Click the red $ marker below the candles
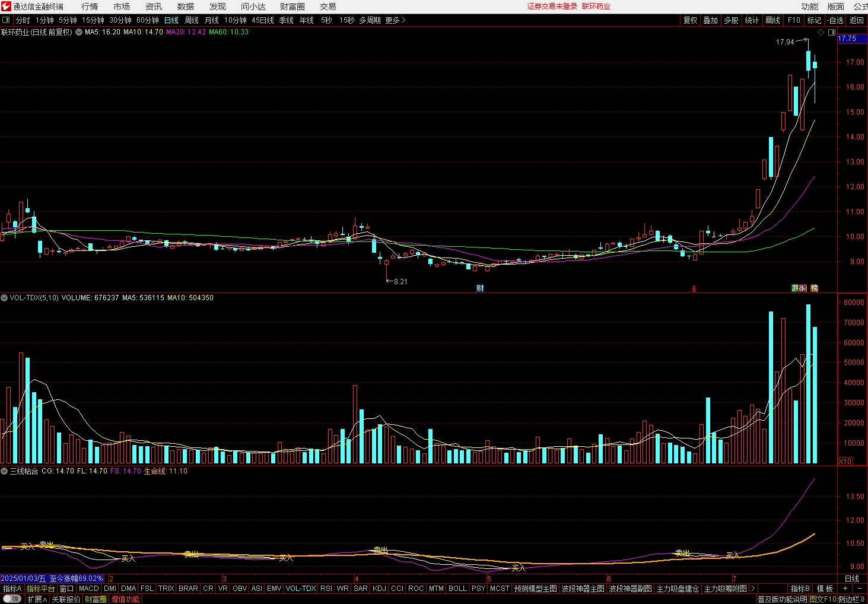Viewport: 868px width, 604px height. 694,289
